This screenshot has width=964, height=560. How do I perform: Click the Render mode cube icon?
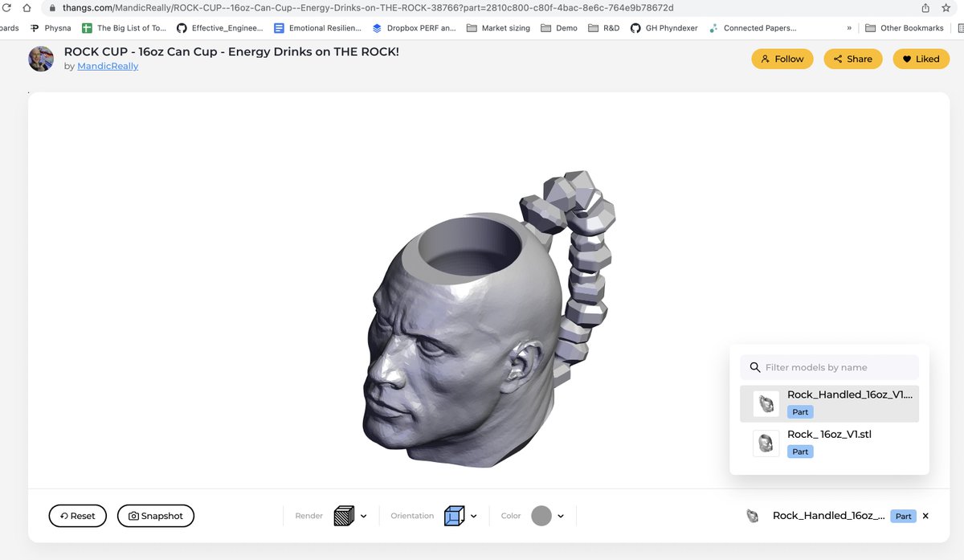344,516
